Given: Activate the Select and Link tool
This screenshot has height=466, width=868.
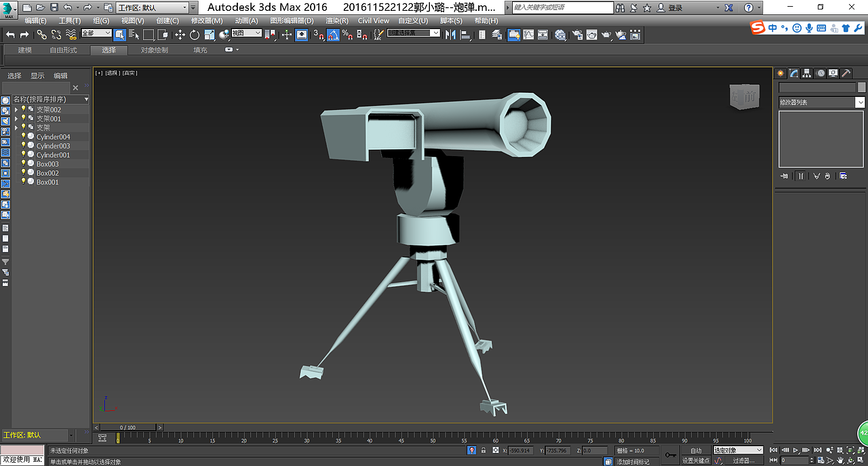Looking at the screenshot, I should point(42,35).
